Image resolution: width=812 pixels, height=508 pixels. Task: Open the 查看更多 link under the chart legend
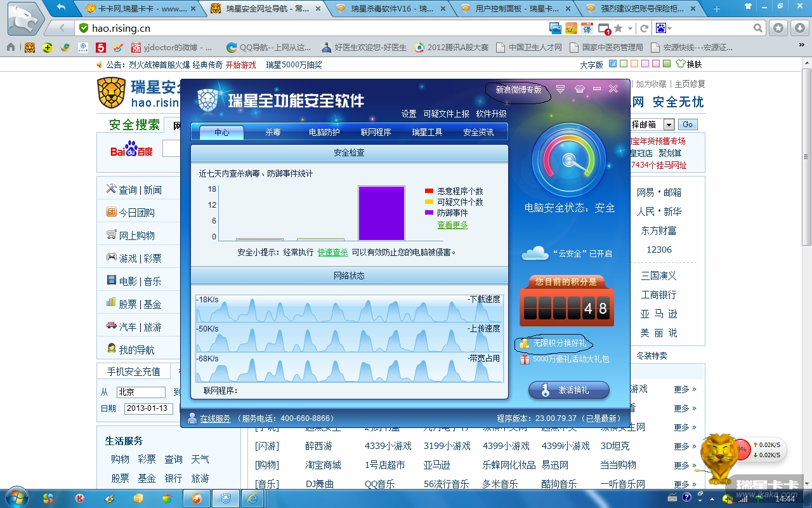point(452,225)
